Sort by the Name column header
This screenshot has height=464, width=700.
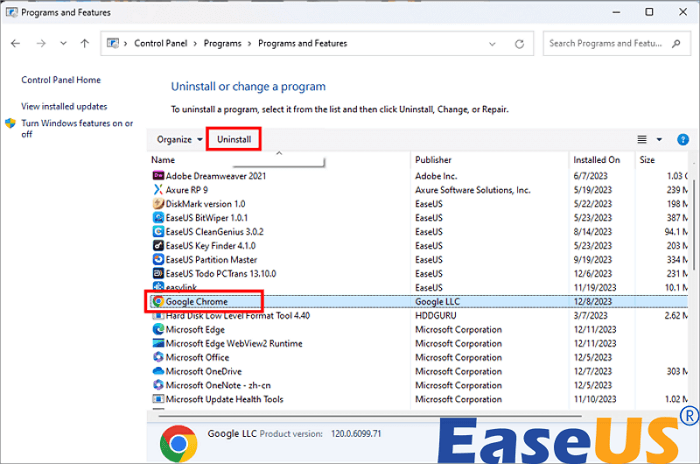click(163, 159)
